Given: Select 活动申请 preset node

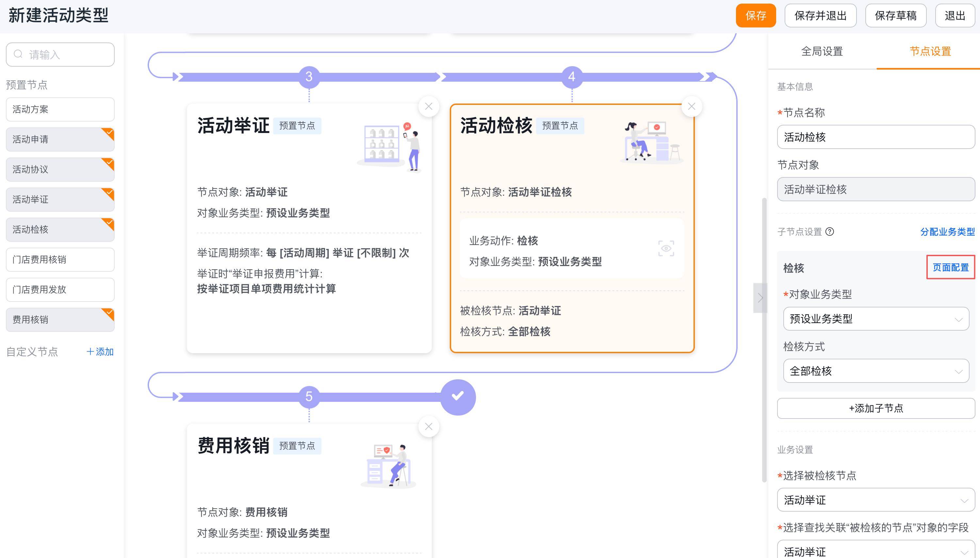Looking at the screenshot, I should tap(60, 139).
